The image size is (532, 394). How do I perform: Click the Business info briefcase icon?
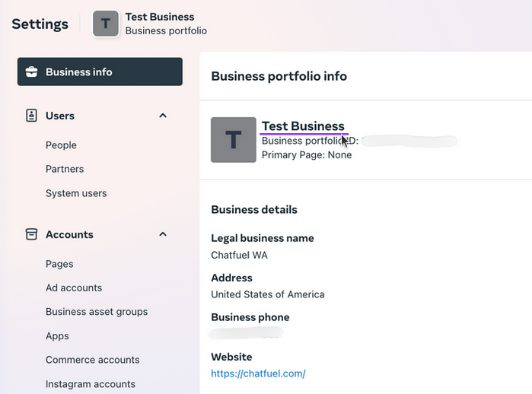(x=31, y=72)
